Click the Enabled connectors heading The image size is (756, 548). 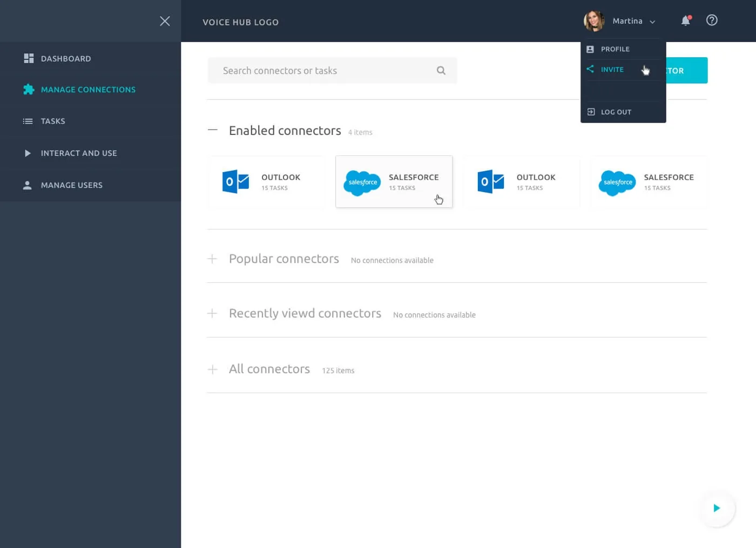(x=285, y=131)
